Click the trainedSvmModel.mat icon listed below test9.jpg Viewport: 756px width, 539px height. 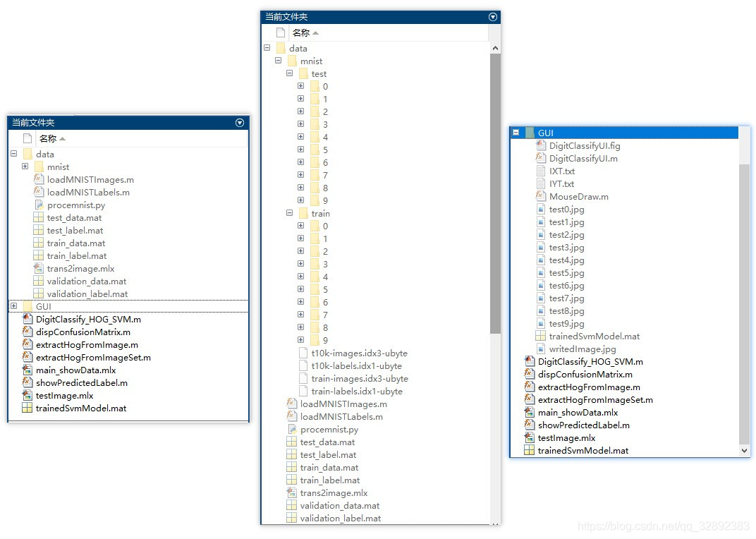coord(541,337)
